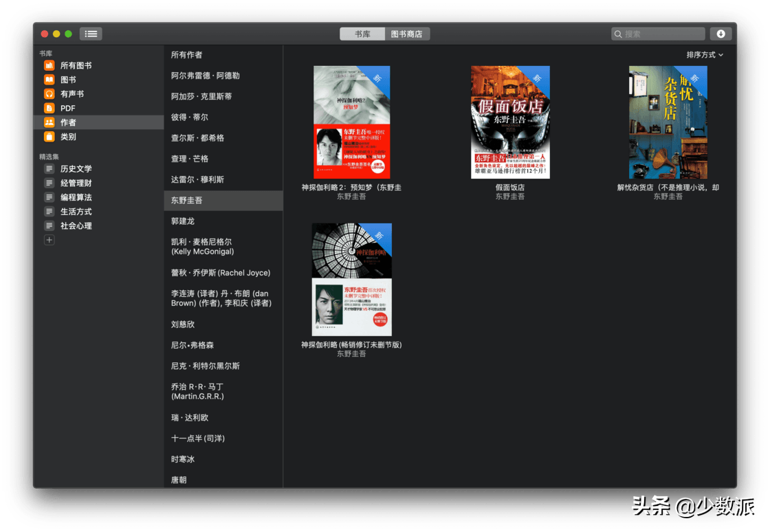The image size is (770, 532).
Task: Select author 查理·芒格
Action: [223, 159]
